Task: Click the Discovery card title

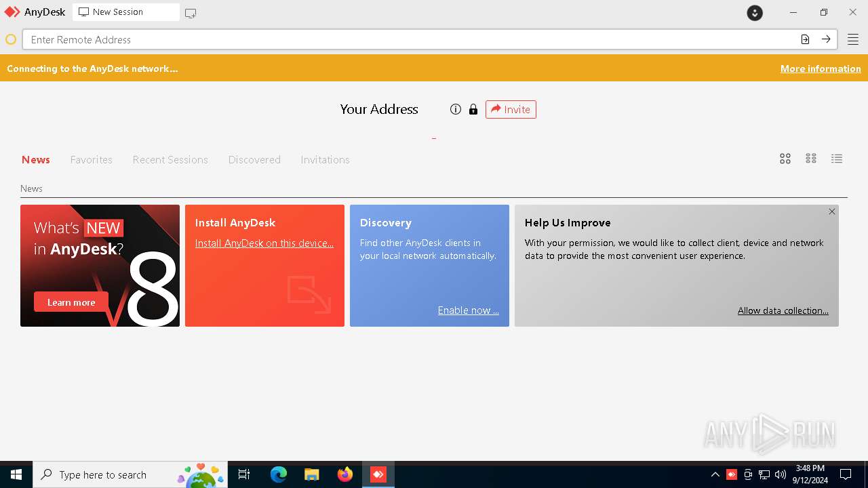Action: 385,222
